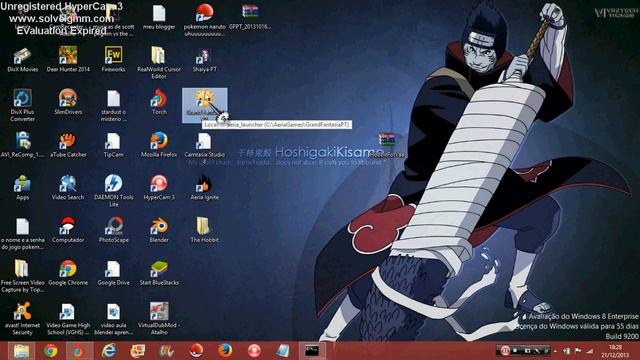Open HyperCam red icon on taskbar

pos(254,351)
